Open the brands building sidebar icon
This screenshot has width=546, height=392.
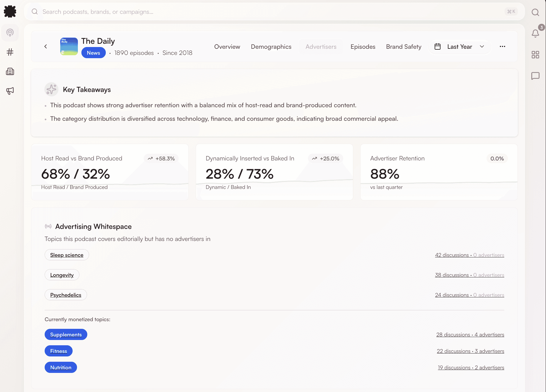(x=10, y=71)
